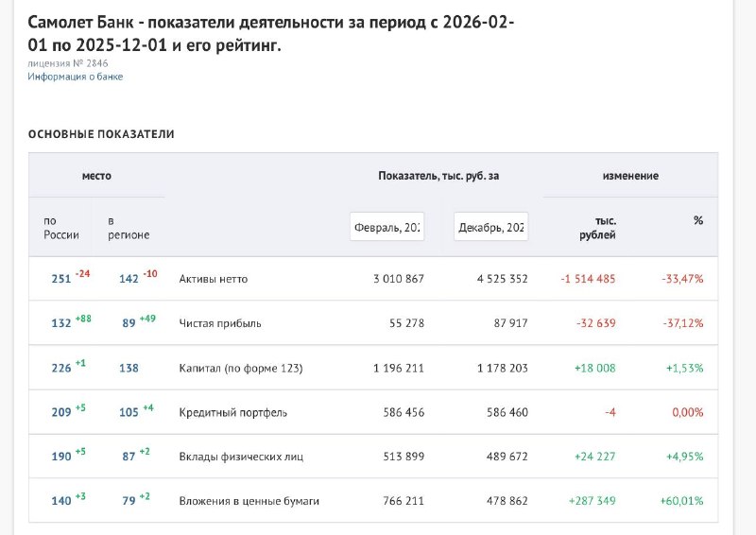Click 'Капитал (по форме 123)' indicator

click(x=241, y=368)
